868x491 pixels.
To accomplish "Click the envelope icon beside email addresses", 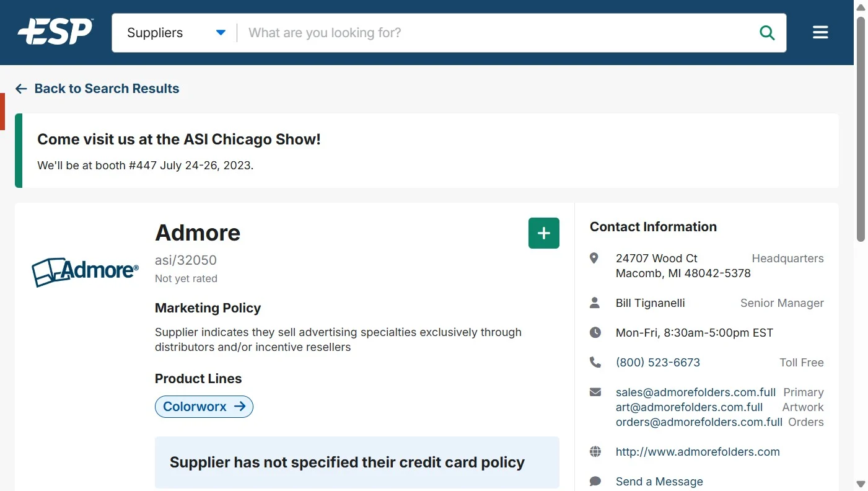I will pyautogui.click(x=595, y=392).
